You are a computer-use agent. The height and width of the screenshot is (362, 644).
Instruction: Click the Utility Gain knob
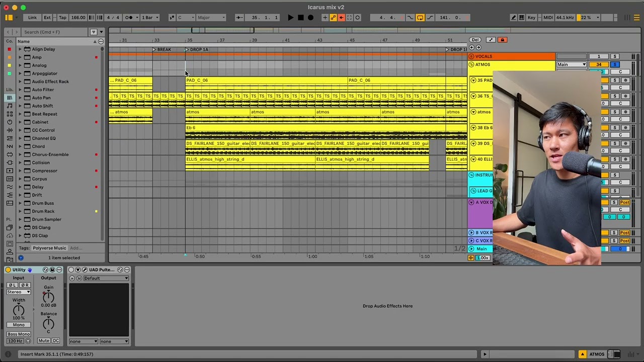[x=48, y=296]
